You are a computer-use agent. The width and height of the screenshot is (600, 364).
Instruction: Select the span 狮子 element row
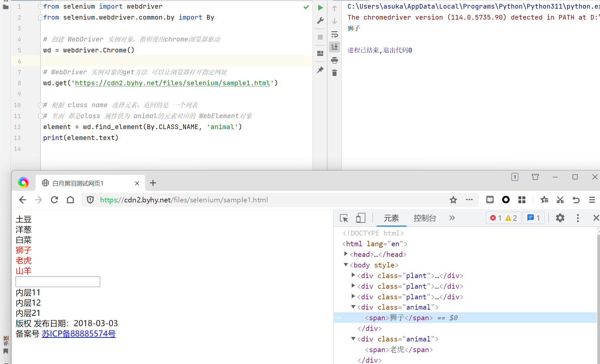tap(465, 318)
